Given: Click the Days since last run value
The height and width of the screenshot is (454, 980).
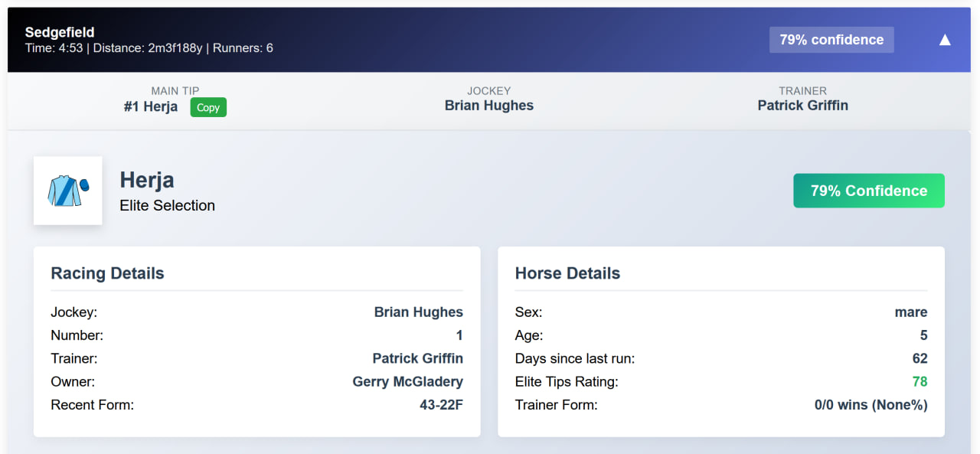Looking at the screenshot, I should pyautogui.click(x=920, y=358).
